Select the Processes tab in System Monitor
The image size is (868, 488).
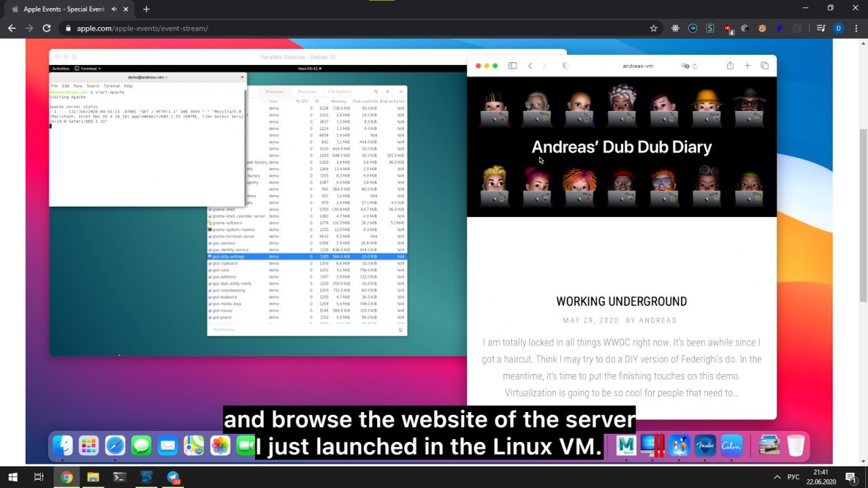point(275,91)
